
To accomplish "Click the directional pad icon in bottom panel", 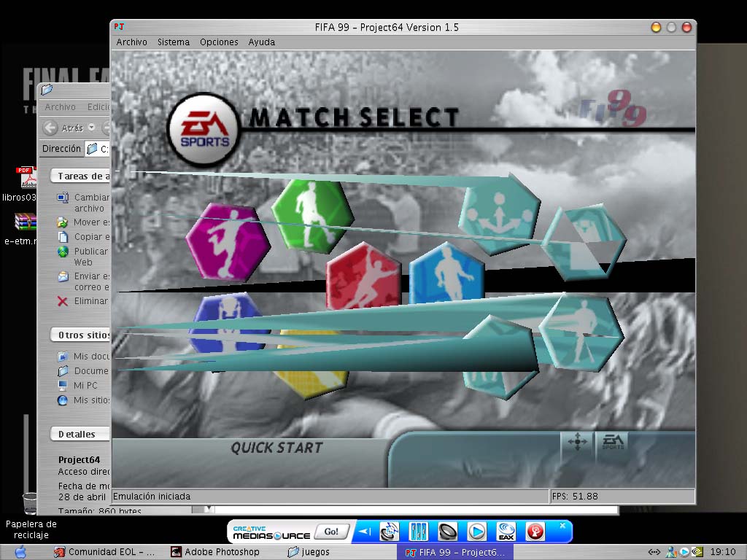I will [577, 441].
